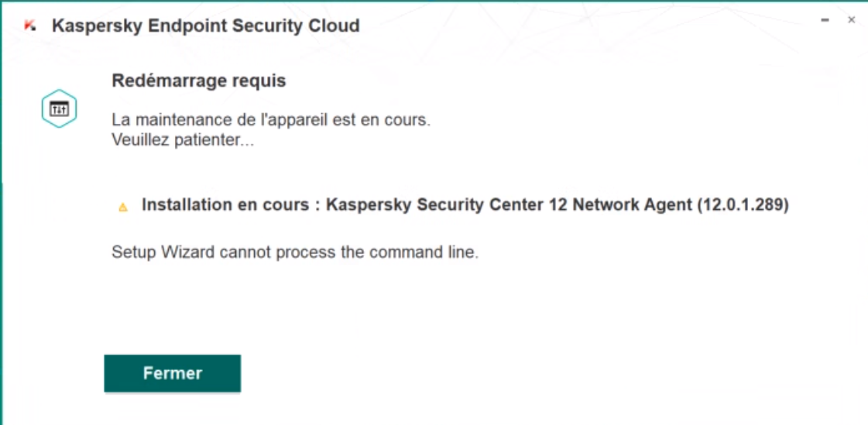Image resolution: width=868 pixels, height=425 pixels.
Task: Click the Veuillez patienter text
Action: (183, 141)
